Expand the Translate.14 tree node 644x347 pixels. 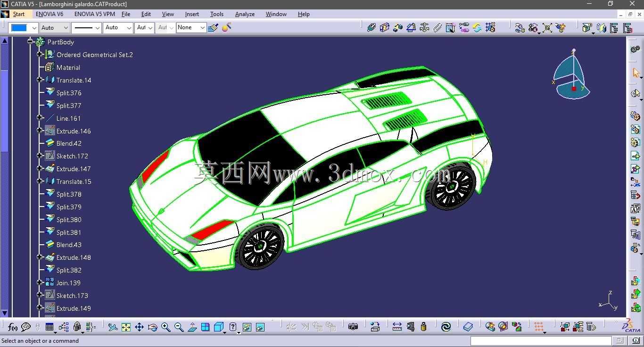40,80
